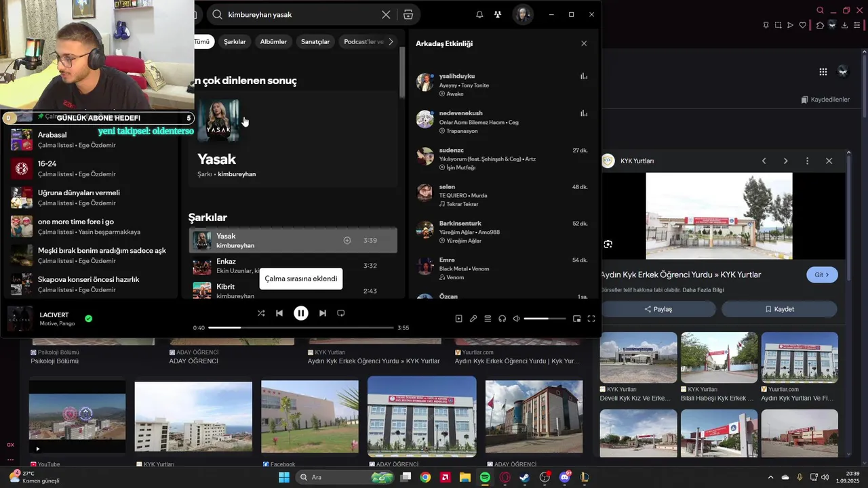The height and width of the screenshot is (488, 868).
Task: Open Kaydedilenler saved items
Action: click(825, 100)
